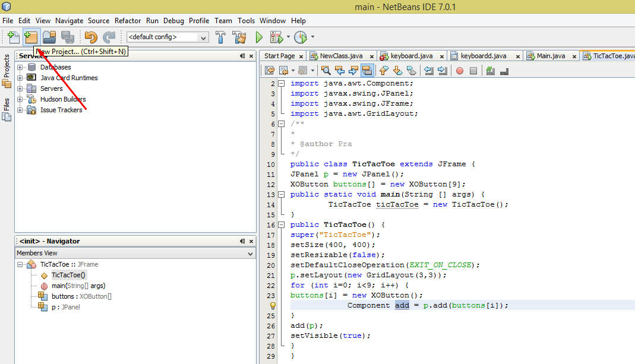Screen dimensions: 635x364
Task: Click the Undo arrow icon
Action: click(x=90, y=37)
